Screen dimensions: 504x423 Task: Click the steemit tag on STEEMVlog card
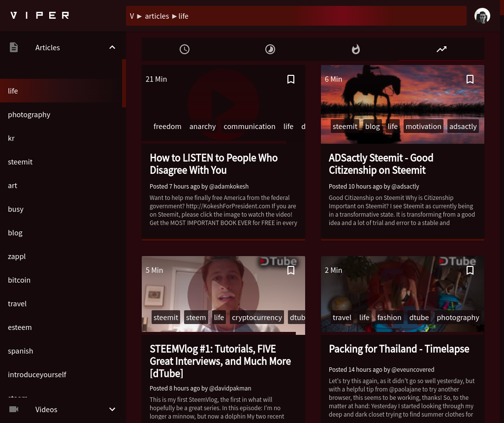(x=166, y=318)
